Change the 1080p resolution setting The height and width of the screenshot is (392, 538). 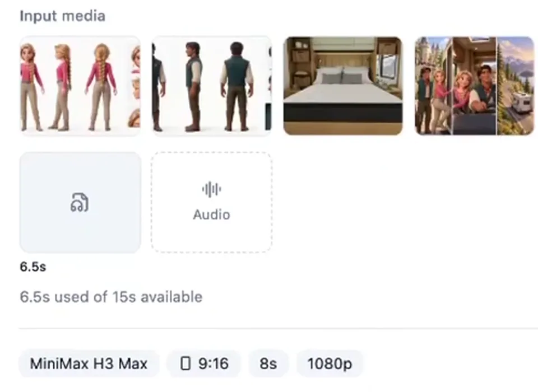click(x=330, y=363)
